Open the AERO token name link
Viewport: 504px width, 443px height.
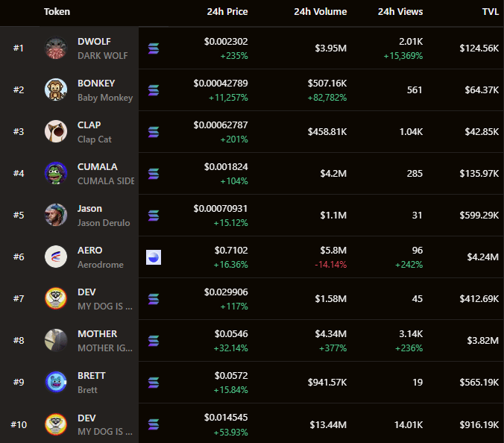tap(89, 251)
